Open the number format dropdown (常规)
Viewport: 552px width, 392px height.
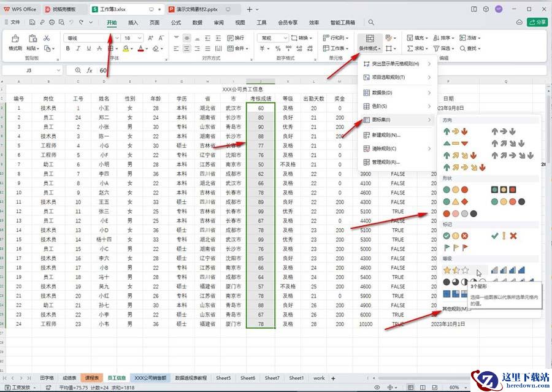(285, 37)
